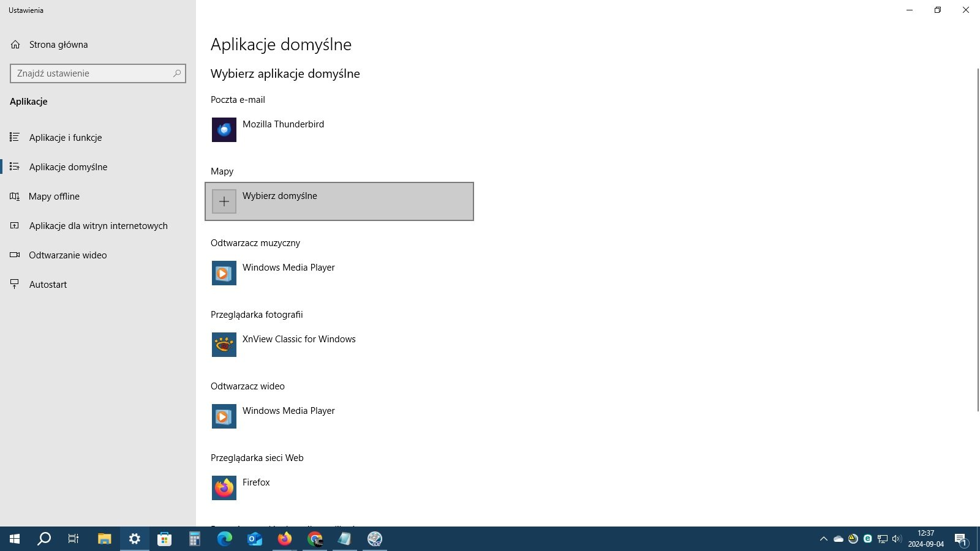The height and width of the screenshot is (551, 980).
Task: Click the vertical scrollbar on the right
Action: click(x=978, y=239)
